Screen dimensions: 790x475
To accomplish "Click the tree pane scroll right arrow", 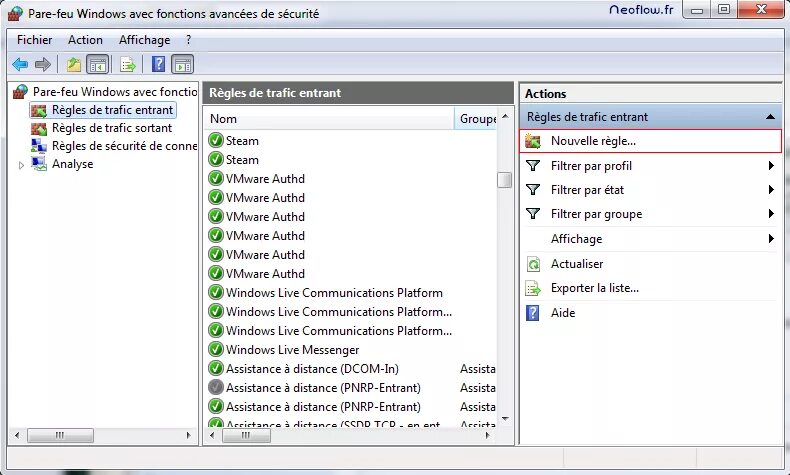I will click(x=189, y=435).
